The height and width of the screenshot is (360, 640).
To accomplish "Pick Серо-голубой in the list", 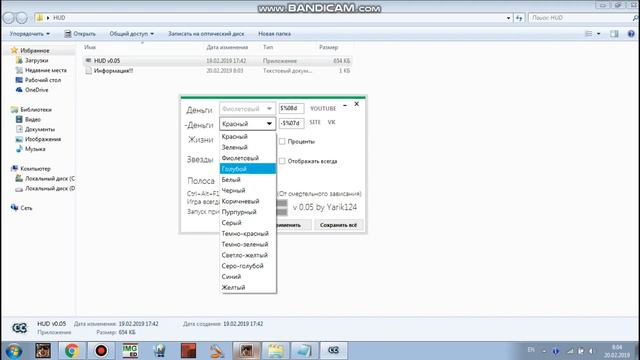I will click(x=248, y=266).
